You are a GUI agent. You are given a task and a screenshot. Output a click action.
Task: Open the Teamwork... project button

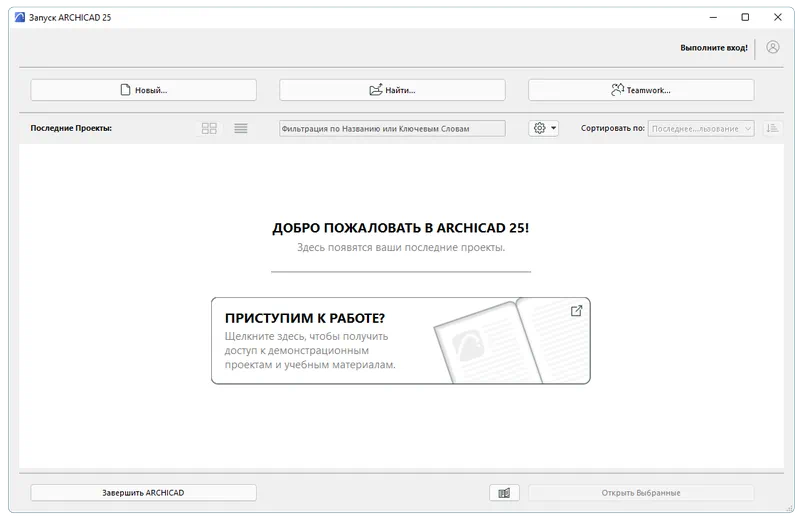tap(641, 90)
